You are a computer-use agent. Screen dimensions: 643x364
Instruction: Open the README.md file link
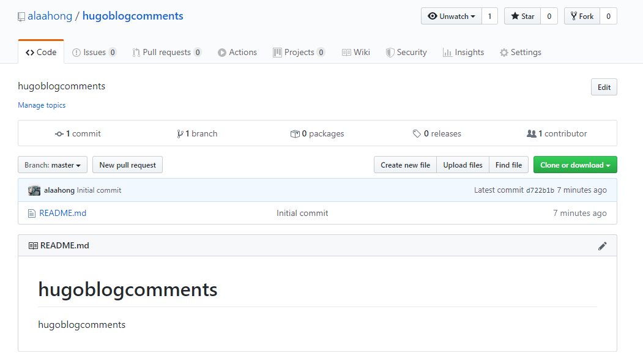63,213
